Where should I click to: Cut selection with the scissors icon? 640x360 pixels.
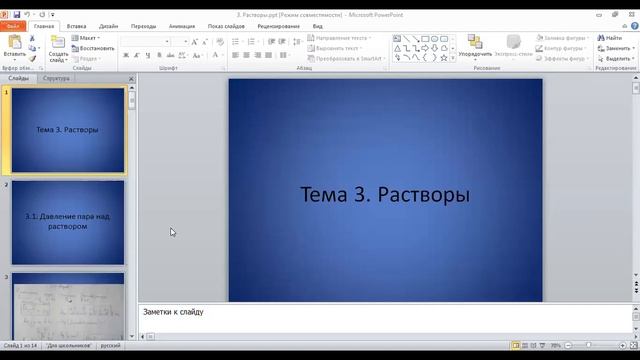pyautogui.click(x=32, y=38)
